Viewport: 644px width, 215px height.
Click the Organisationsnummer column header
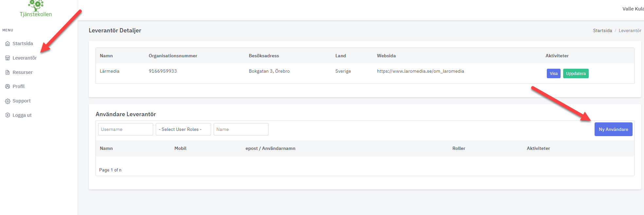pyautogui.click(x=173, y=56)
